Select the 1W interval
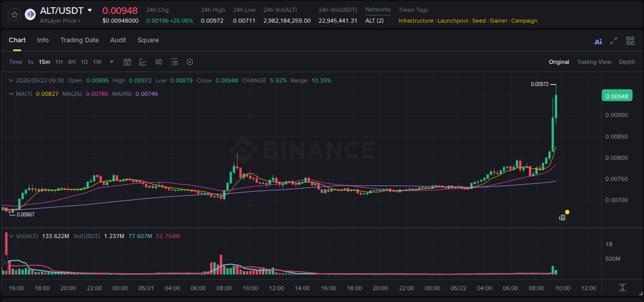Viewport: 644px width, 302px height. (97, 62)
